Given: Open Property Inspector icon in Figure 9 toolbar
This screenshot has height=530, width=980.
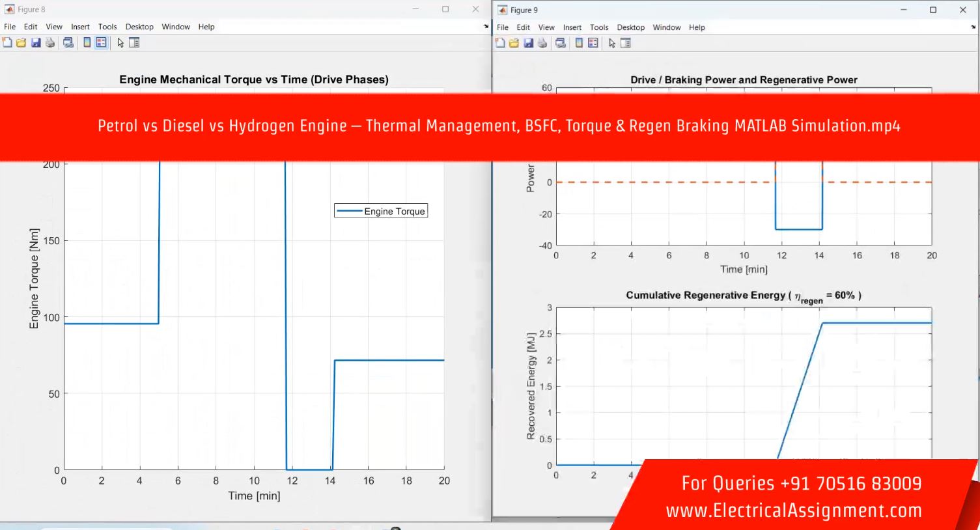Looking at the screenshot, I should pos(626,44).
